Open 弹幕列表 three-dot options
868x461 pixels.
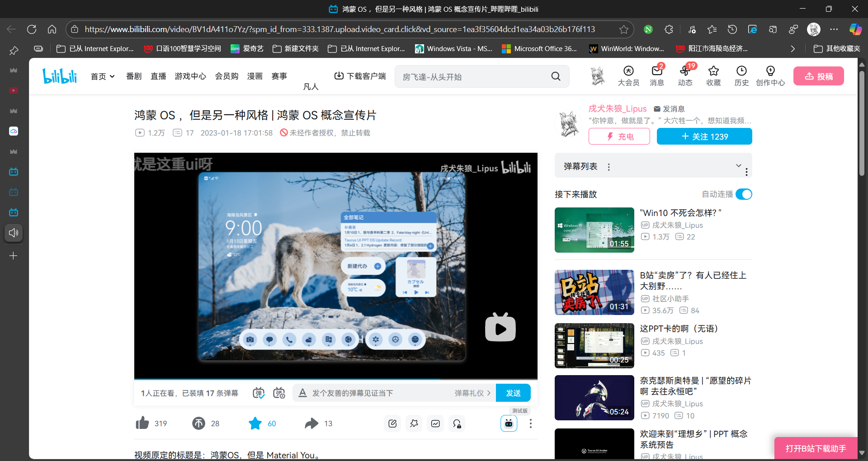point(609,167)
